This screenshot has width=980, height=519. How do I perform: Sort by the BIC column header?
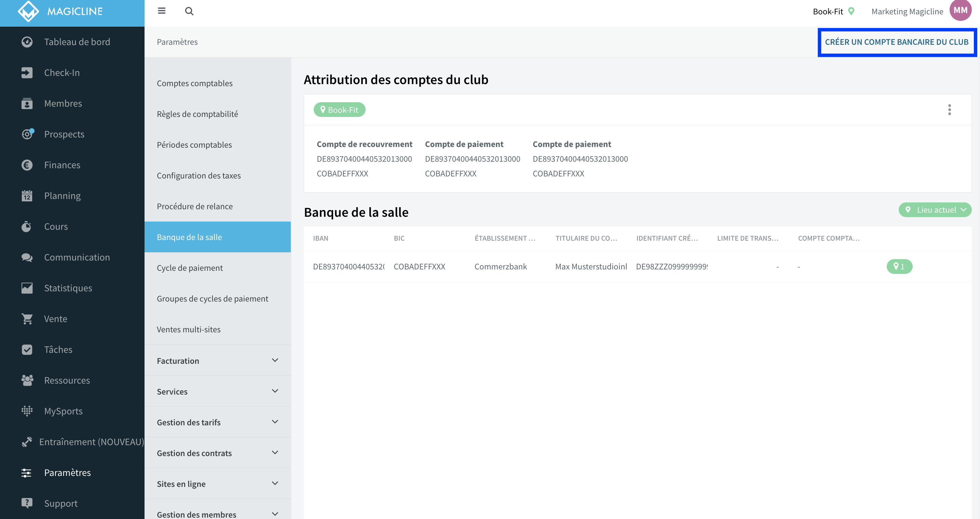pyautogui.click(x=399, y=238)
